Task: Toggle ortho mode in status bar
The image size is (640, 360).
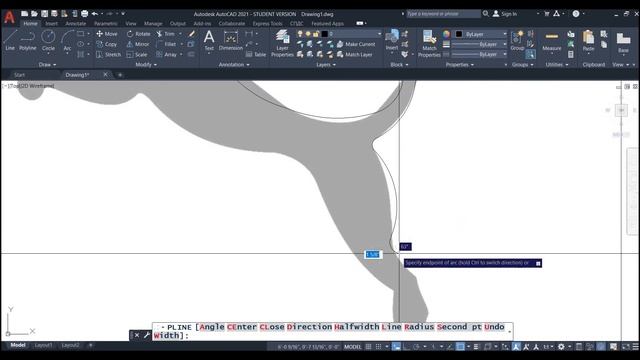Action: pyautogui.click(x=407, y=347)
